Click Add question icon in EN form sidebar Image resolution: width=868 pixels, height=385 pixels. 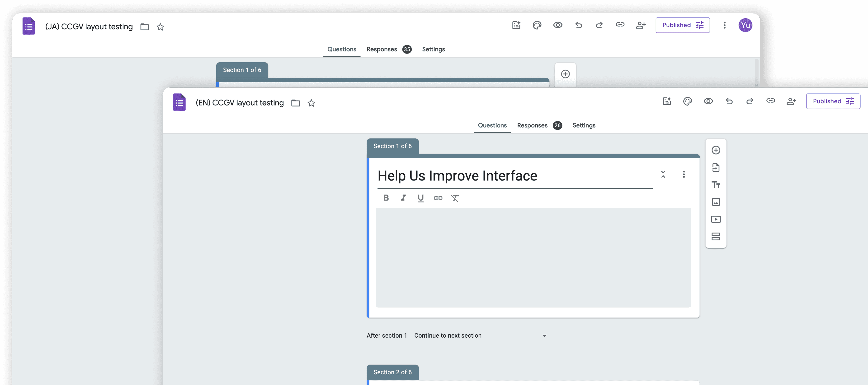click(716, 150)
